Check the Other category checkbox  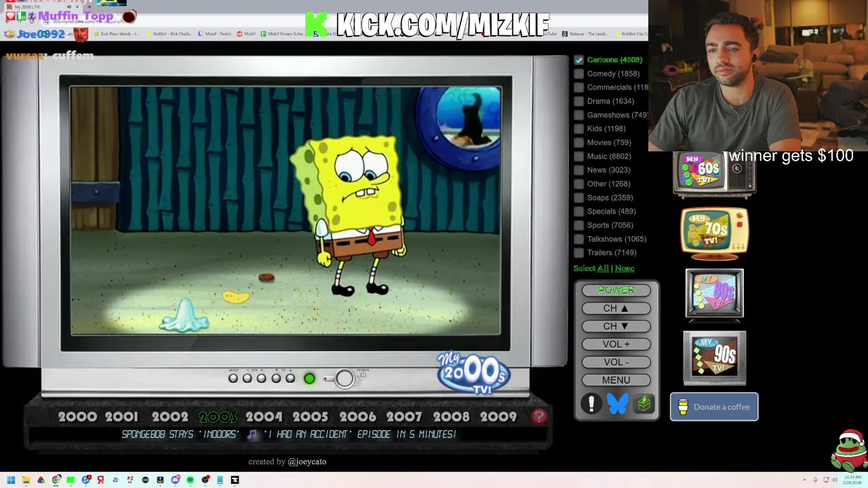578,184
